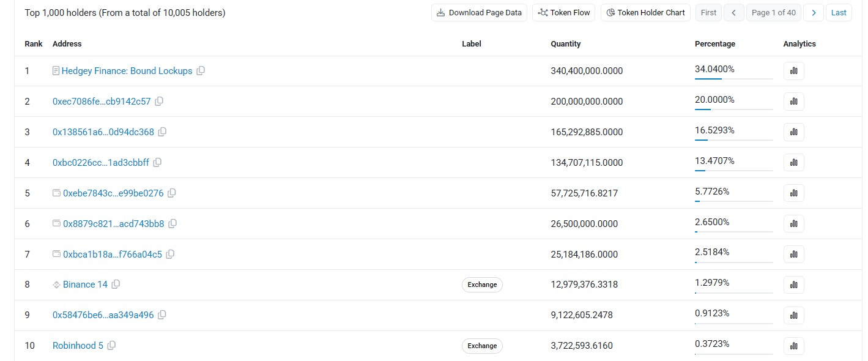The height and width of the screenshot is (361, 868).
Task: Click quantity 12,979,376.3318
Action: click(x=584, y=285)
